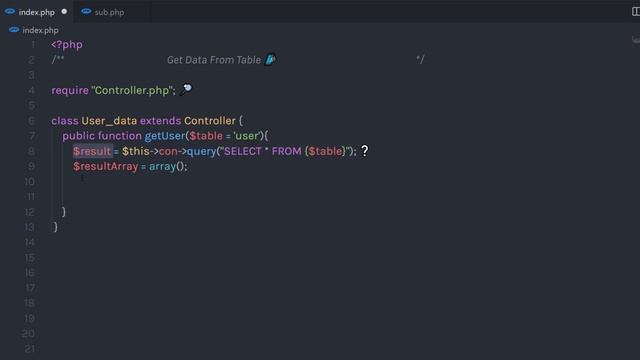640x360 pixels.
Task: Click the unsaved dot on index.php tab
Action: (x=64, y=11)
